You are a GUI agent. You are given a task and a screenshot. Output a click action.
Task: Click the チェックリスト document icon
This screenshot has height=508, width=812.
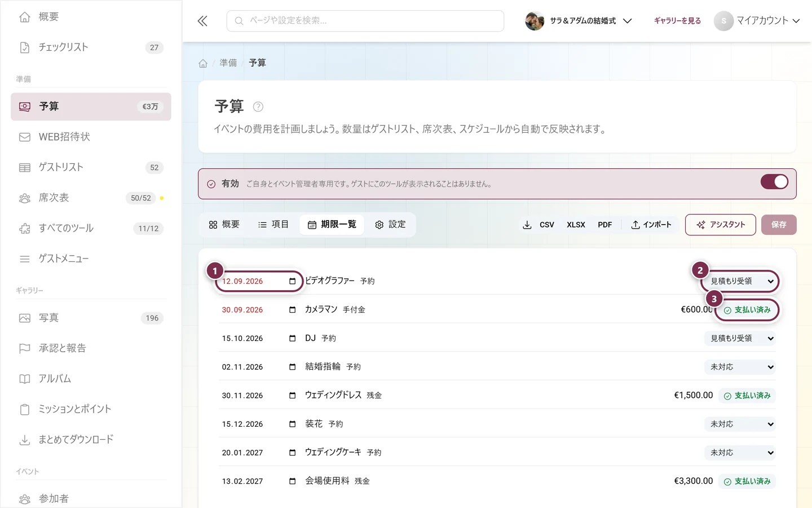click(x=25, y=47)
